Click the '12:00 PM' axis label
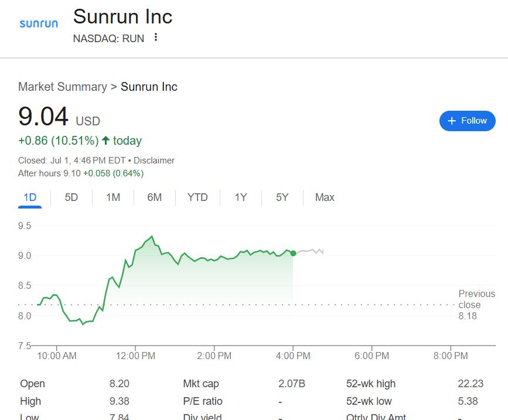Screen dimensions: 508x420 pos(135,356)
